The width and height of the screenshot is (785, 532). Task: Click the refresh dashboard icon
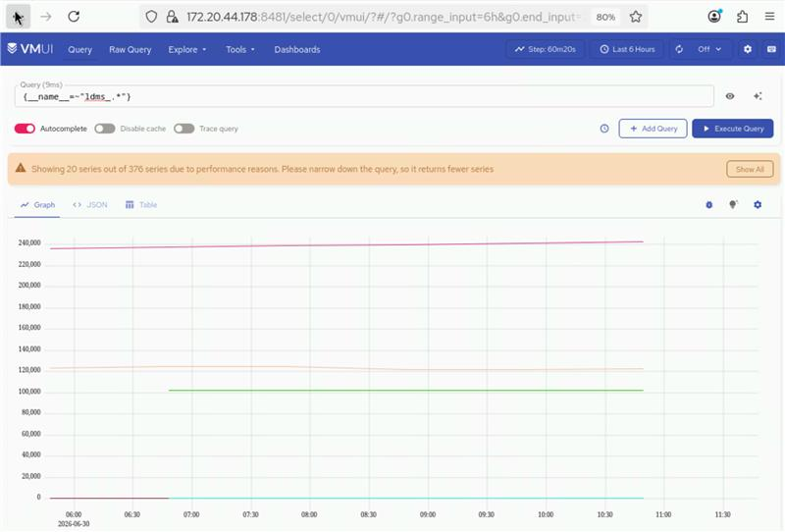click(x=679, y=49)
